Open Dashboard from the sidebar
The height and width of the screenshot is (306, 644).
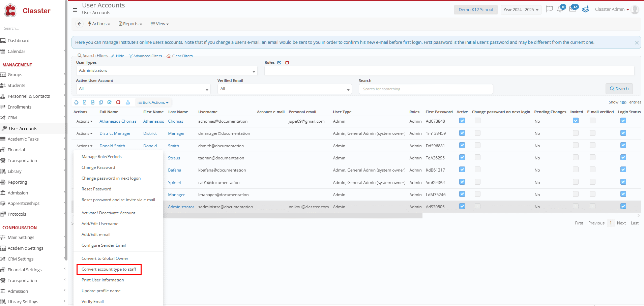[19, 40]
